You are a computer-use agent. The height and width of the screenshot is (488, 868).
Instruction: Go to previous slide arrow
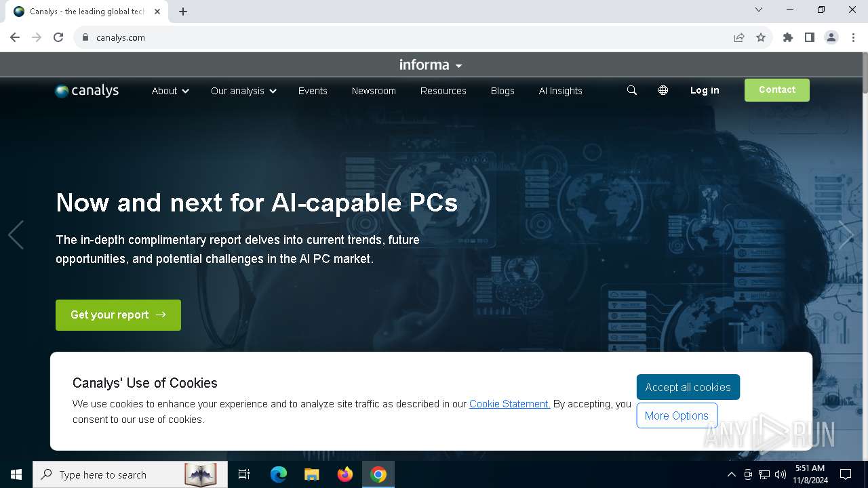[16, 235]
